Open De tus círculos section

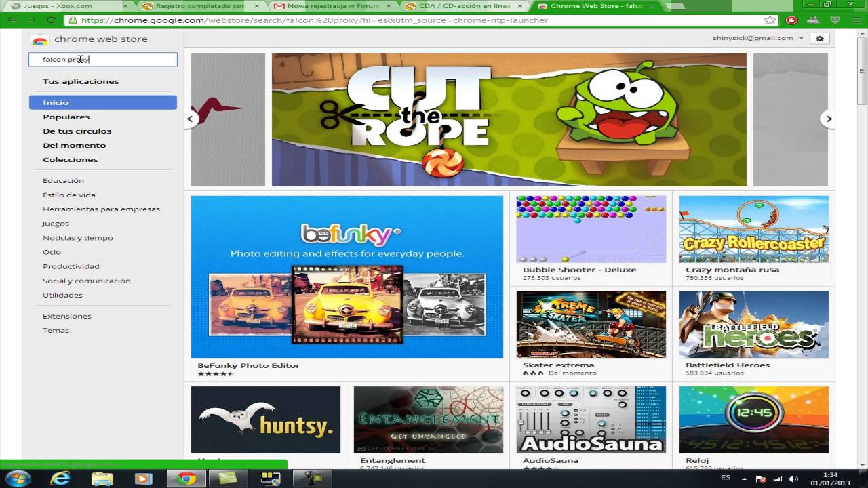(x=77, y=131)
